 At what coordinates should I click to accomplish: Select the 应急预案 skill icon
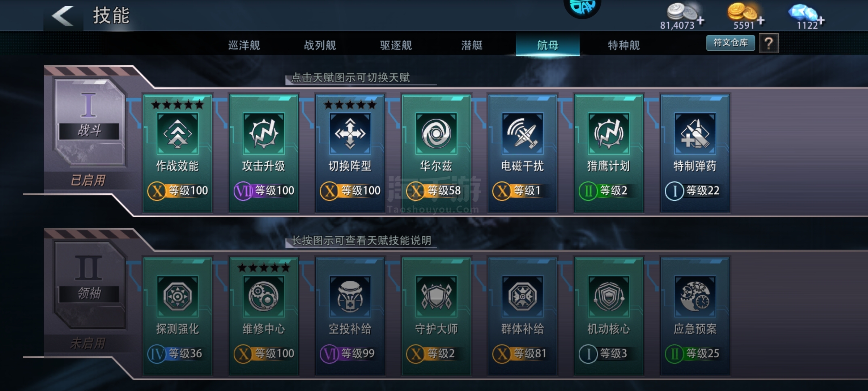point(695,297)
